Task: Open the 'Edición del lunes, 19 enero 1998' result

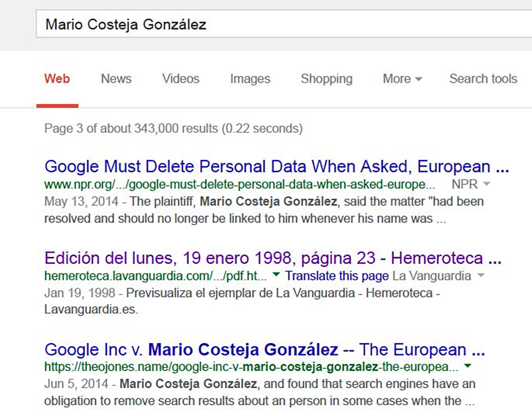Action: (273, 258)
